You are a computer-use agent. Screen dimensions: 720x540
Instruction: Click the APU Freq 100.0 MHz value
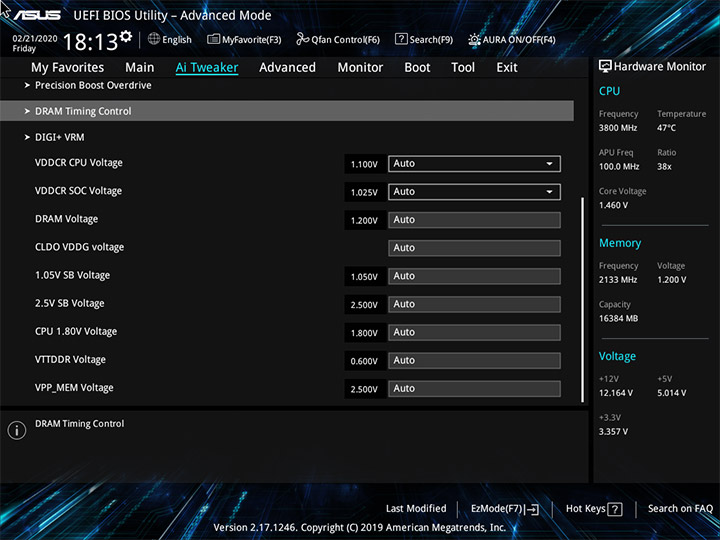coord(619,167)
